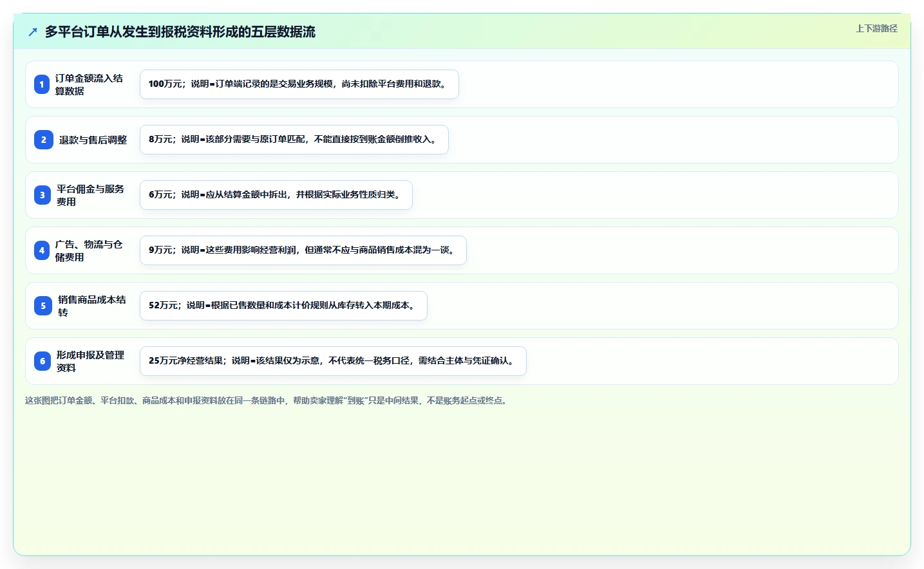The height and width of the screenshot is (569, 924).
Task: Click the arrow icon beside the title
Action: (33, 32)
